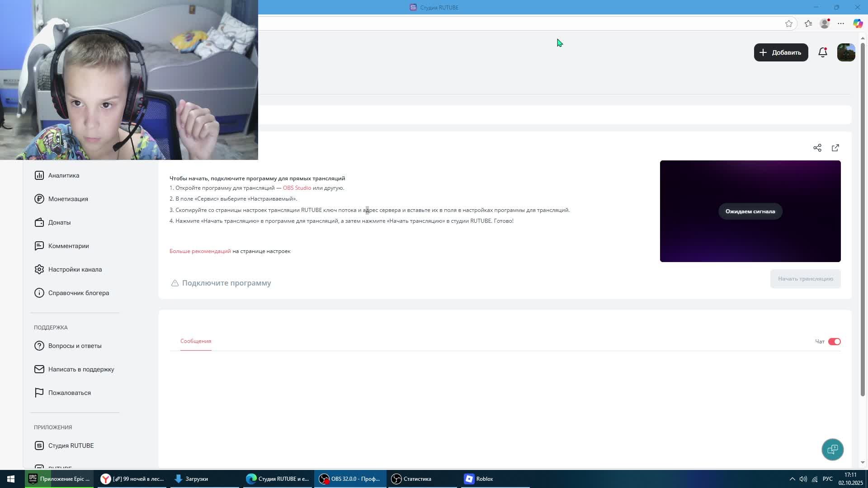The height and width of the screenshot is (488, 868).
Task: Click the Добавить button
Action: 781,52
